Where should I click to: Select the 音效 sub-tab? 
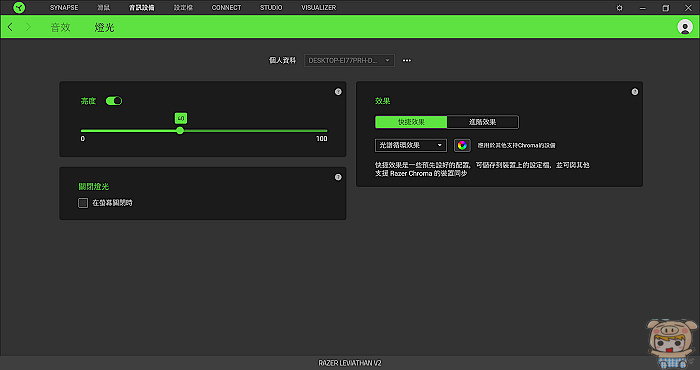click(60, 27)
